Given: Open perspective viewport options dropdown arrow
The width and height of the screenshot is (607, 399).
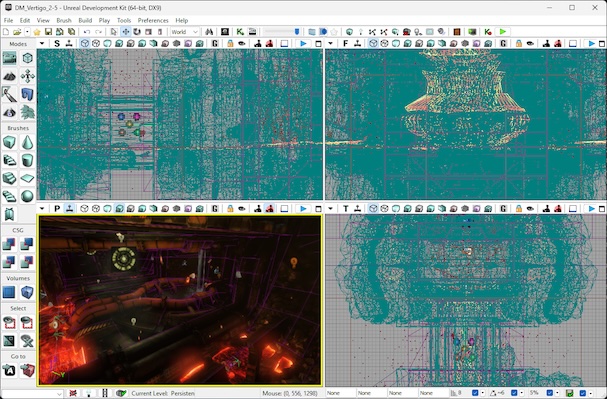Looking at the screenshot, I should tap(42, 209).
